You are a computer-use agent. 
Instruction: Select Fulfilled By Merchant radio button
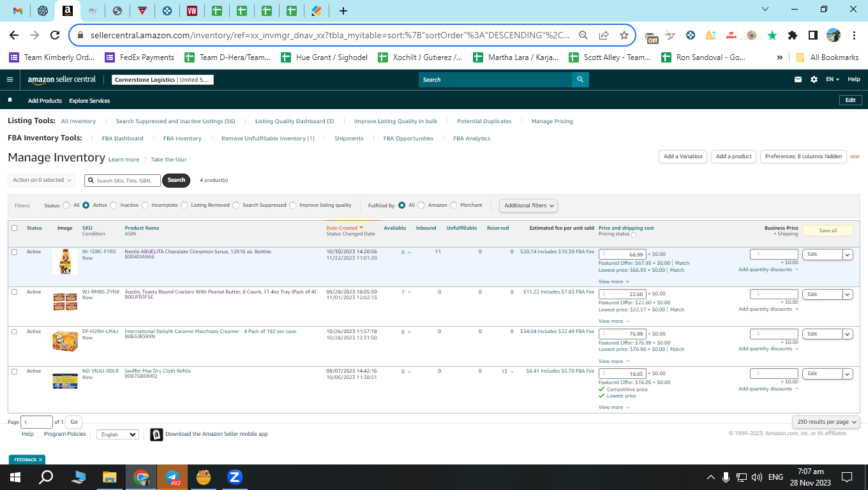[454, 205]
